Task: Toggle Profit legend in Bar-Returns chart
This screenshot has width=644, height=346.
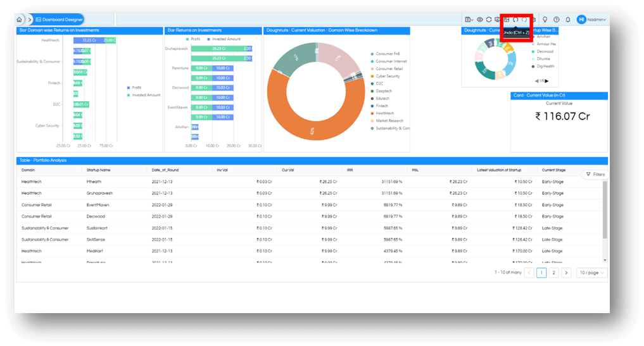Action: tap(193, 39)
